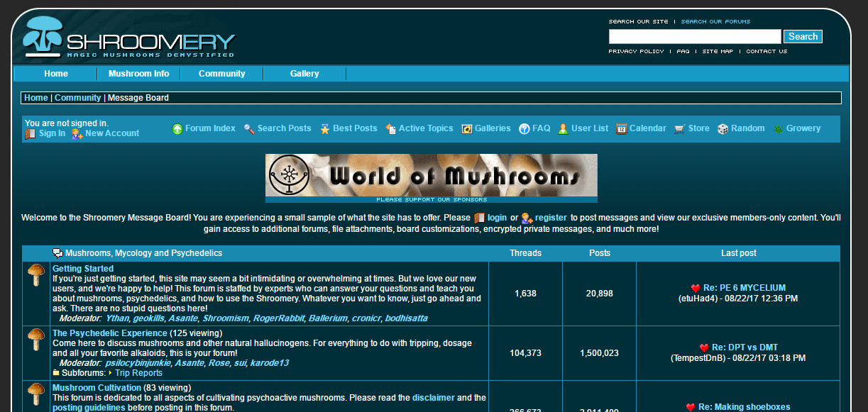868x412 pixels.
Task: Open the Mushrooms, Mycology and Psychedelics category
Action: (x=144, y=253)
